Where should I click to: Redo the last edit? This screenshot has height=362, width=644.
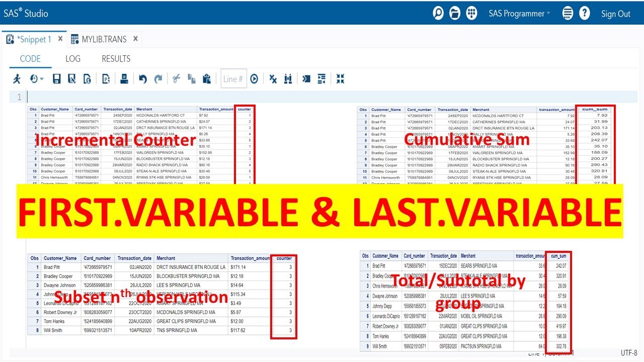pos(158,79)
